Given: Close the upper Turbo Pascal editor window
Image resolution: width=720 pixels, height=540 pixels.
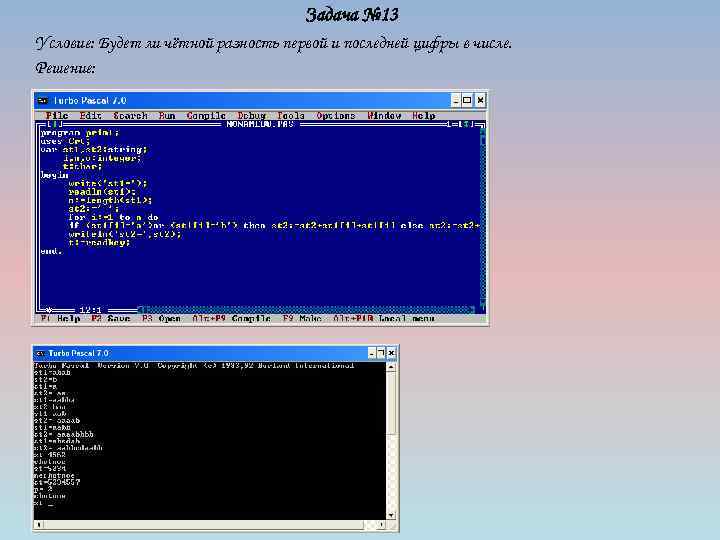Looking at the screenshot, I should click(x=480, y=100).
